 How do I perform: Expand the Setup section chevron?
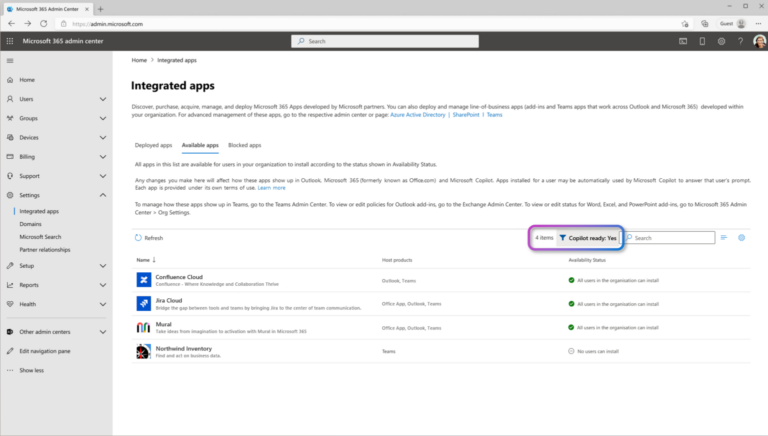[103, 266]
